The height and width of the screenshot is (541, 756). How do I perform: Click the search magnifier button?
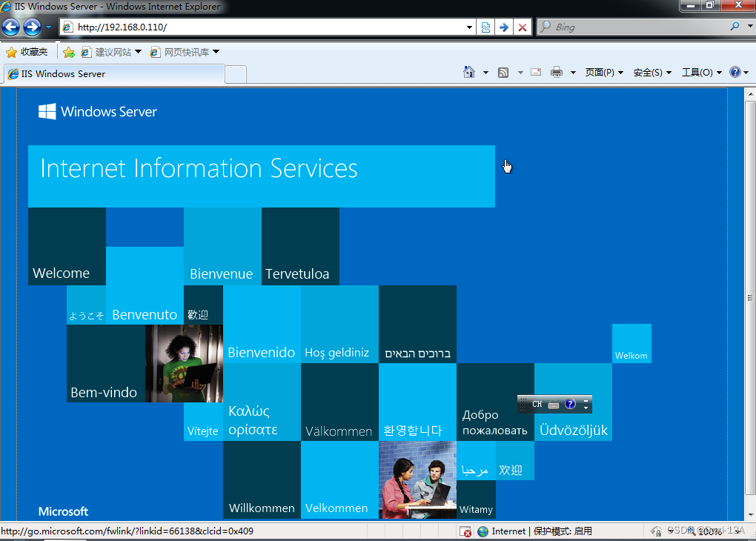(735, 27)
